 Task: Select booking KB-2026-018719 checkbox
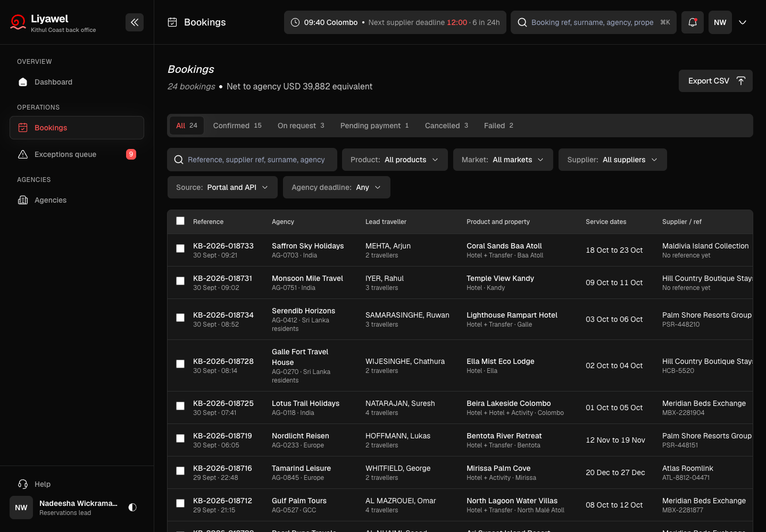click(180, 438)
